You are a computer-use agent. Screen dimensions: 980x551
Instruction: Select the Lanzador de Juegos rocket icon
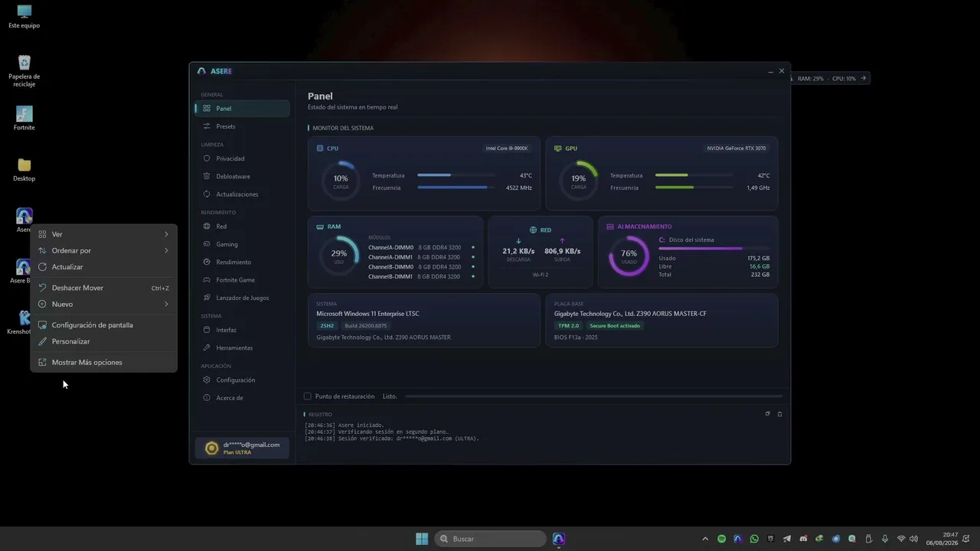tap(207, 298)
